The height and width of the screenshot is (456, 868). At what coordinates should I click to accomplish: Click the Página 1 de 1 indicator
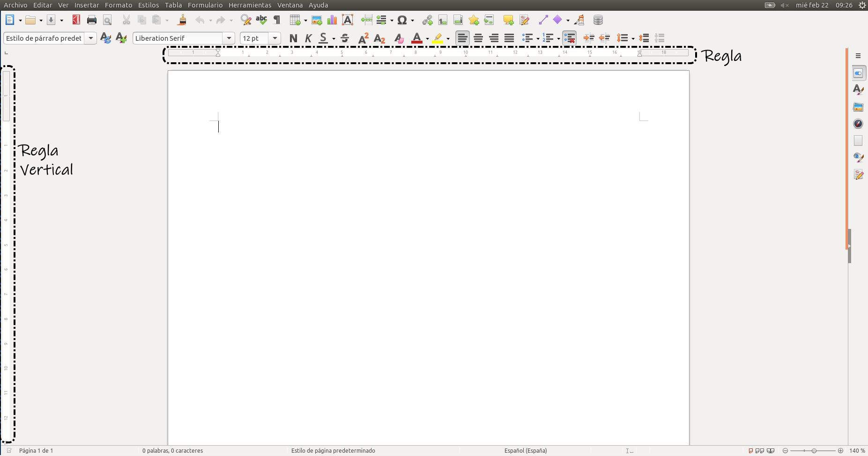[36, 451]
